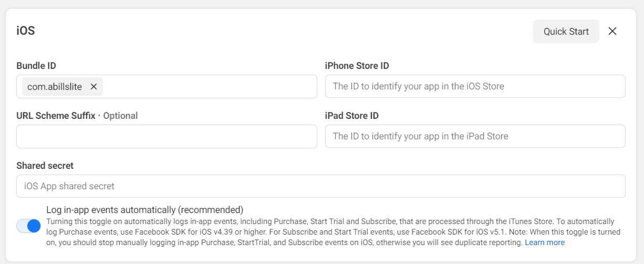Click into the URL Scheme Suffix field
Viewport: 644px width, 264px height.
(x=167, y=136)
